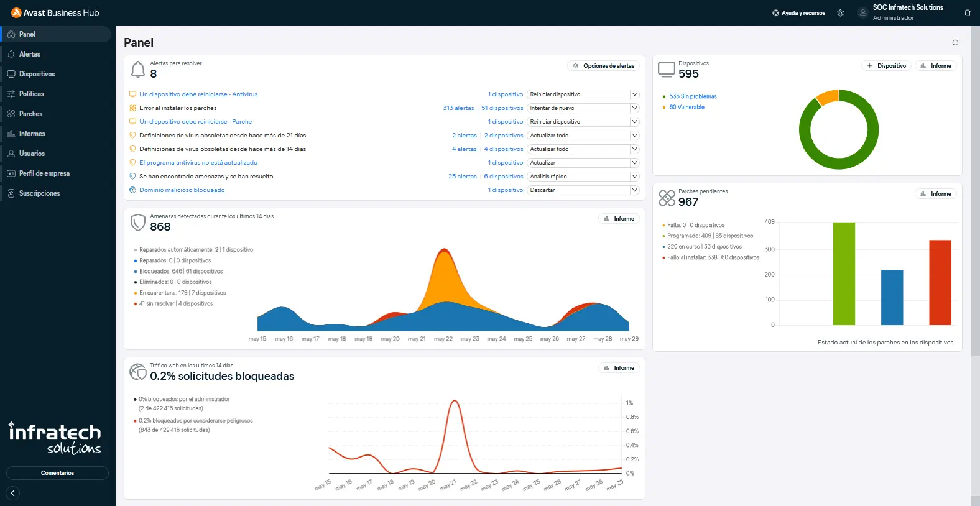Go to Suscripciones in sidebar menu

56,193
